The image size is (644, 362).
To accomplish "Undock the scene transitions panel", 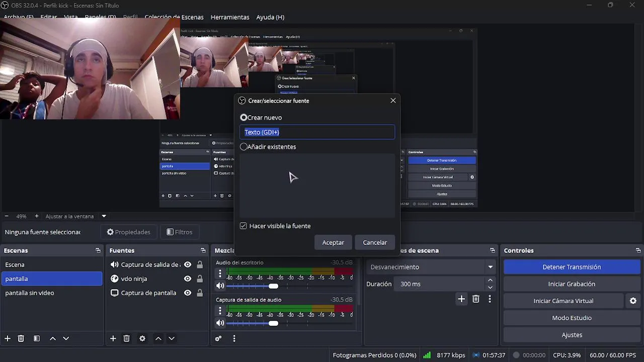I will (x=493, y=250).
